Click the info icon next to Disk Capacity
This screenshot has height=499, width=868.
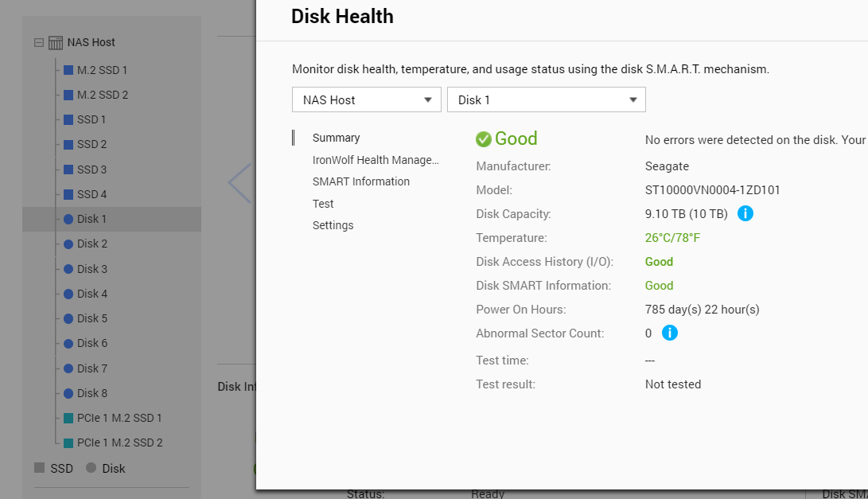[x=745, y=213]
